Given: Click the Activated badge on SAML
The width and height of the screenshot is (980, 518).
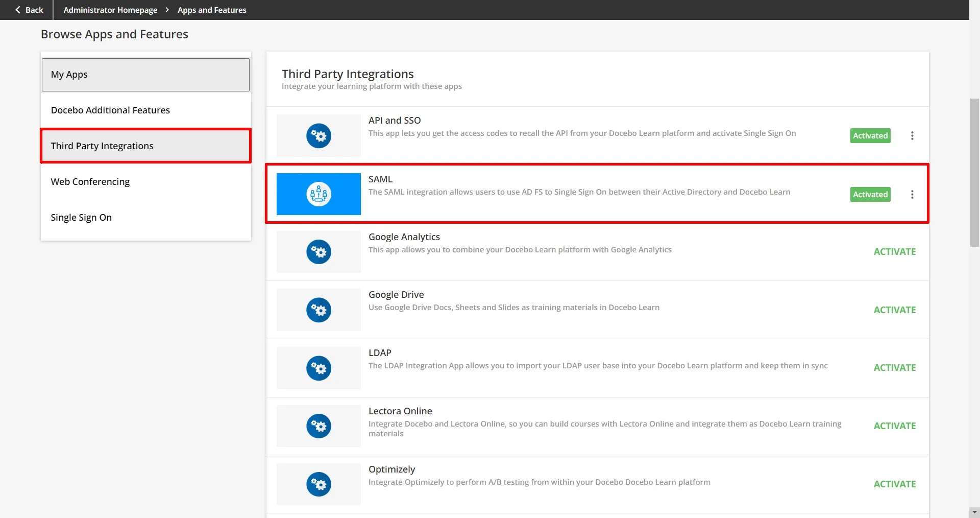Looking at the screenshot, I should [870, 194].
